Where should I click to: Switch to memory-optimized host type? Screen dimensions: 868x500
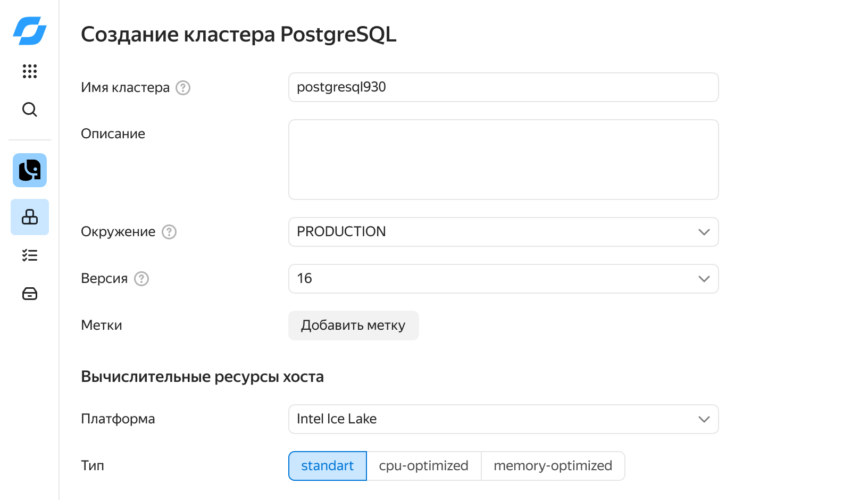click(553, 466)
